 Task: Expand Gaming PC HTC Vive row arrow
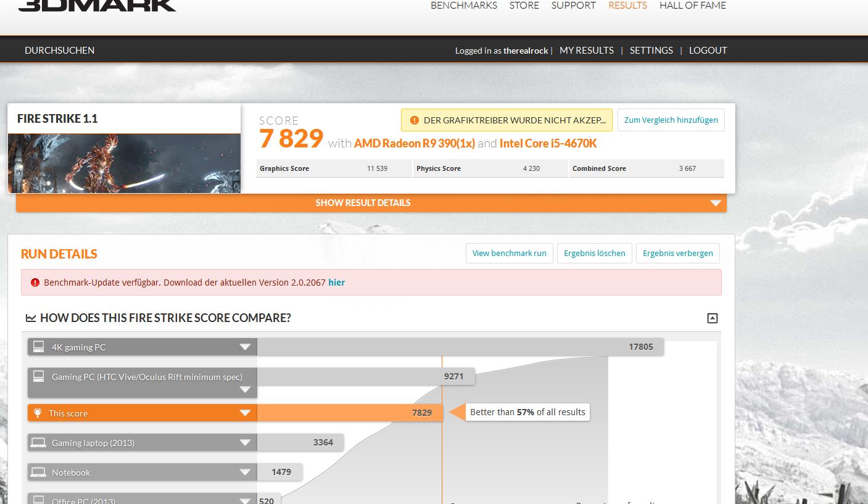[x=245, y=389]
